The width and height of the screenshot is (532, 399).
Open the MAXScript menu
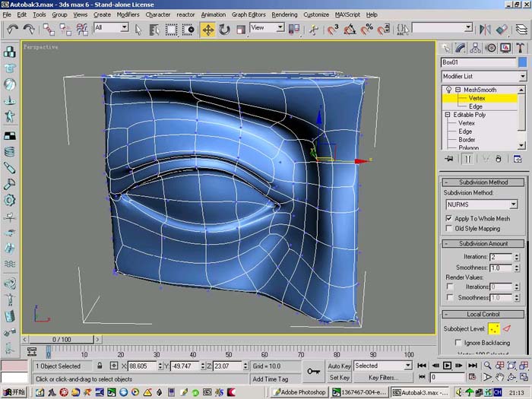pyautogui.click(x=347, y=14)
